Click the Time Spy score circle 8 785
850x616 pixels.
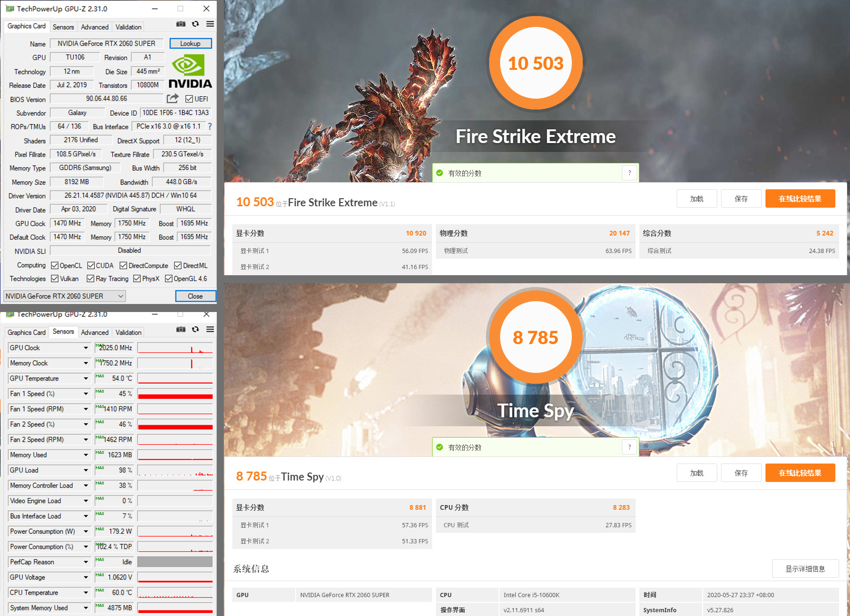pyautogui.click(x=535, y=337)
